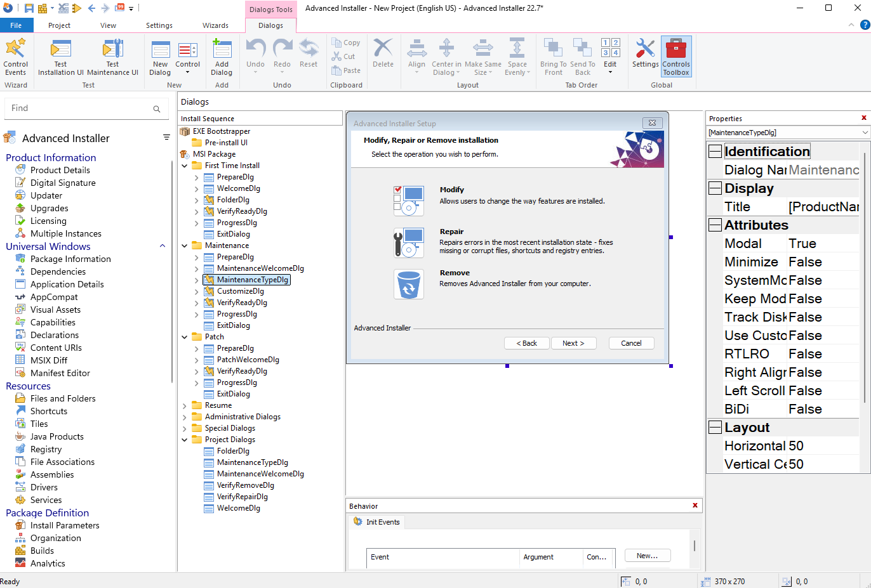Click Add Dialog ribbon icon
This screenshot has width=871, height=588.
tap(222, 56)
